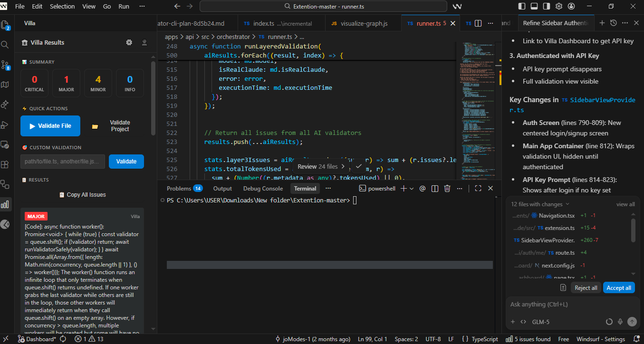Screen dimensions: 644x344
Task: Toggle maximized terminal panel size
Action: 478,188
